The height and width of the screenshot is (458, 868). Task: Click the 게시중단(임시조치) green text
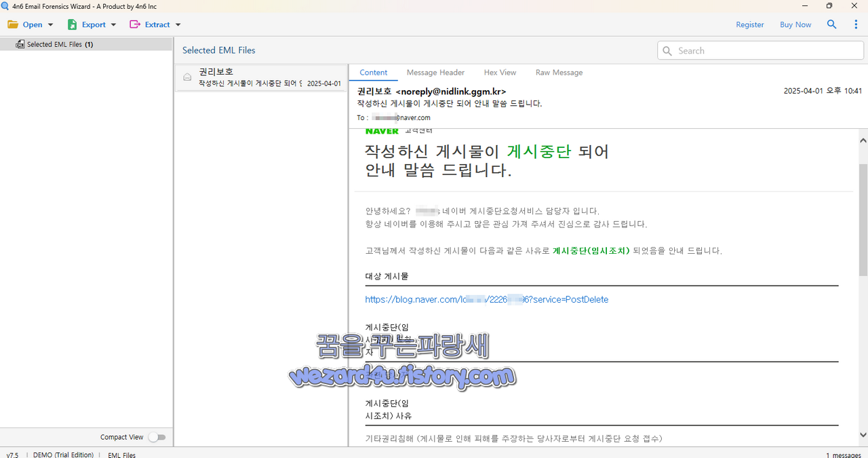[x=591, y=250]
